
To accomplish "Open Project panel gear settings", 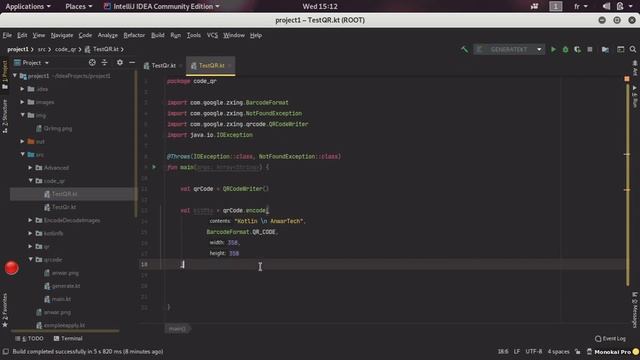I will pyautogui.click(x=120, y=62).
